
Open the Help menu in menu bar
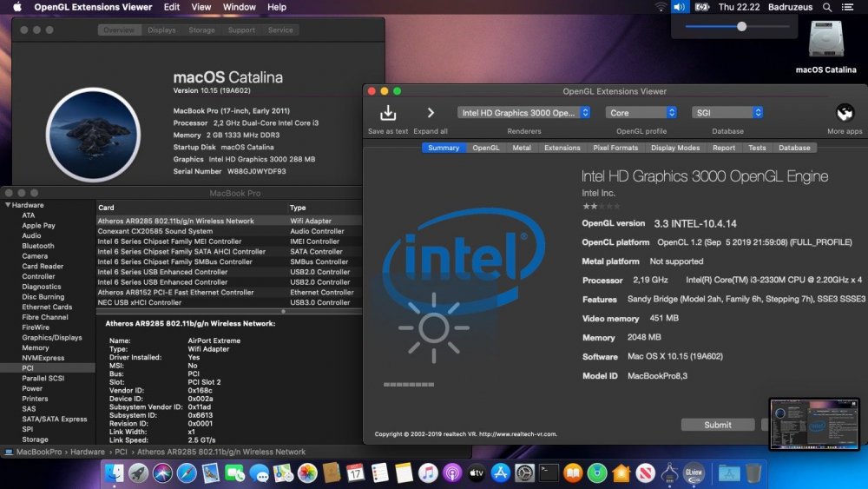pos(277,7)
